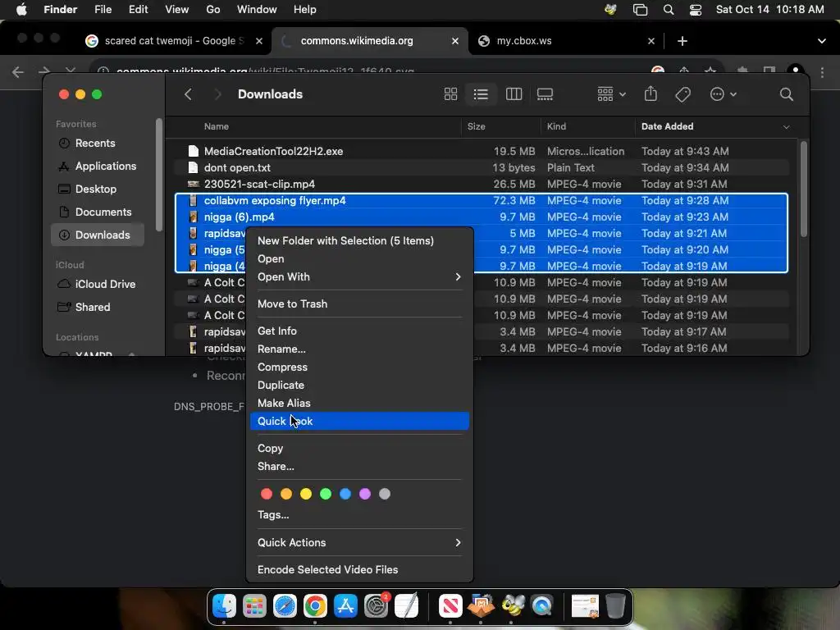The height and width of the screenshot is (630, 840).
Task: Open Recents in the Finder sidebar
Action: coord(95,143)
